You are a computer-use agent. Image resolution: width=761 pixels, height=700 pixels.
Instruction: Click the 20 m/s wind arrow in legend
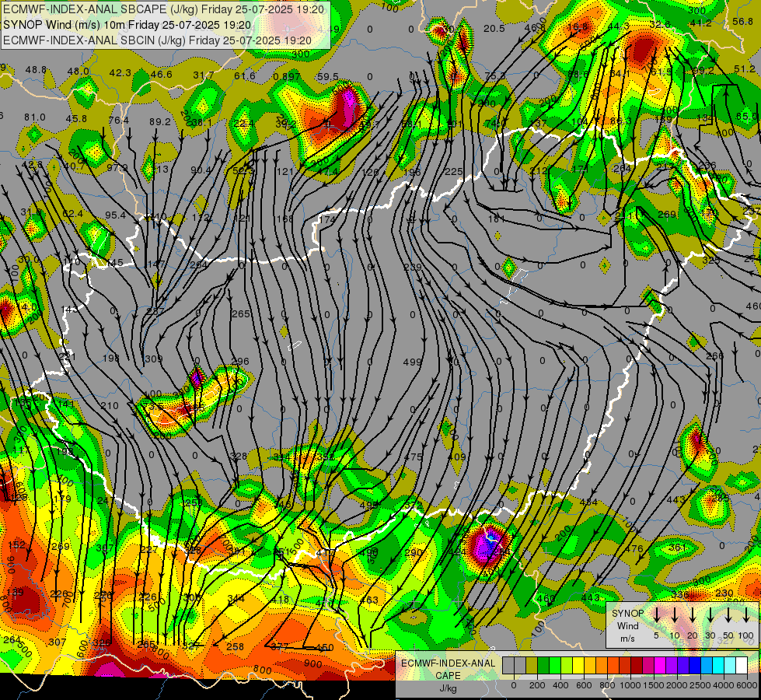pos(693,615)
